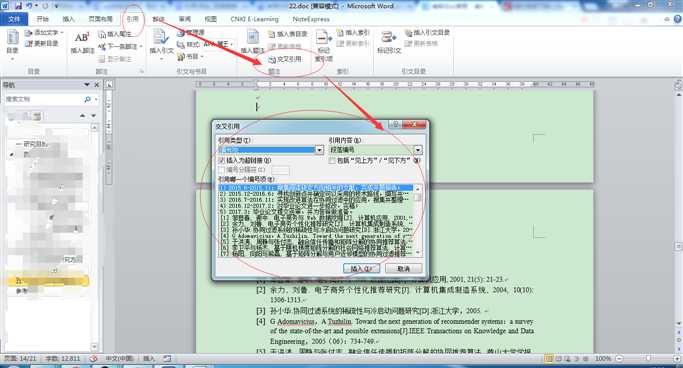The height and width of the screenshot is (368, 683).
Task: Click the AB 插入脚注 footnote icon
Action: [82, 37]
